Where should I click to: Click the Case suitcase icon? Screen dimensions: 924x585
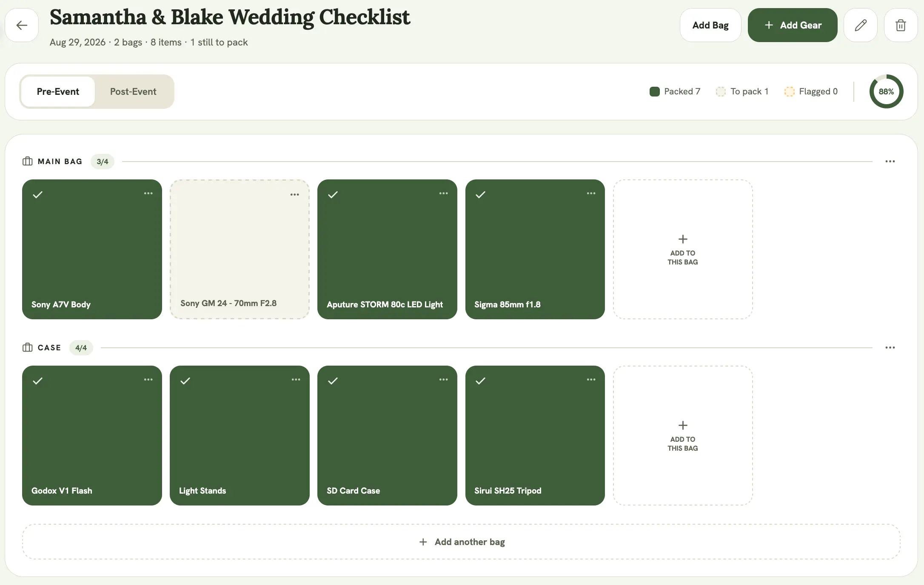[x=28, y=347]
